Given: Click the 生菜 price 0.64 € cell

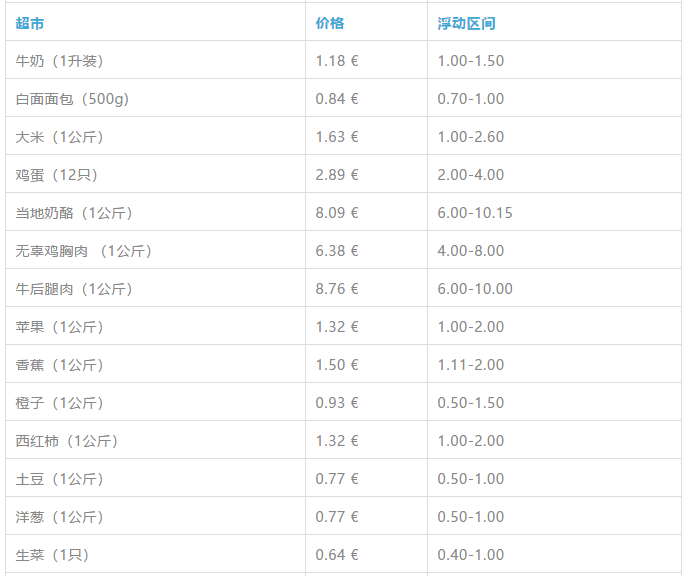Looking at the screenshot, I should [x=366, y=555].
